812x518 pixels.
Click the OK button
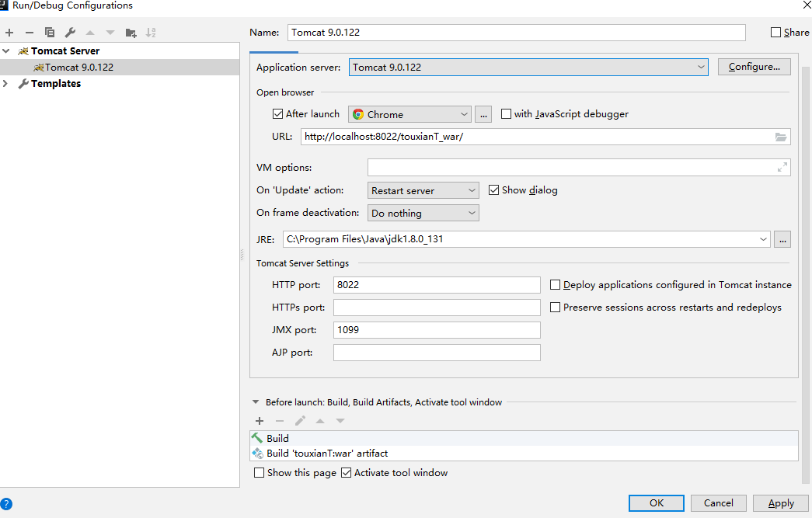click(656, 503)
